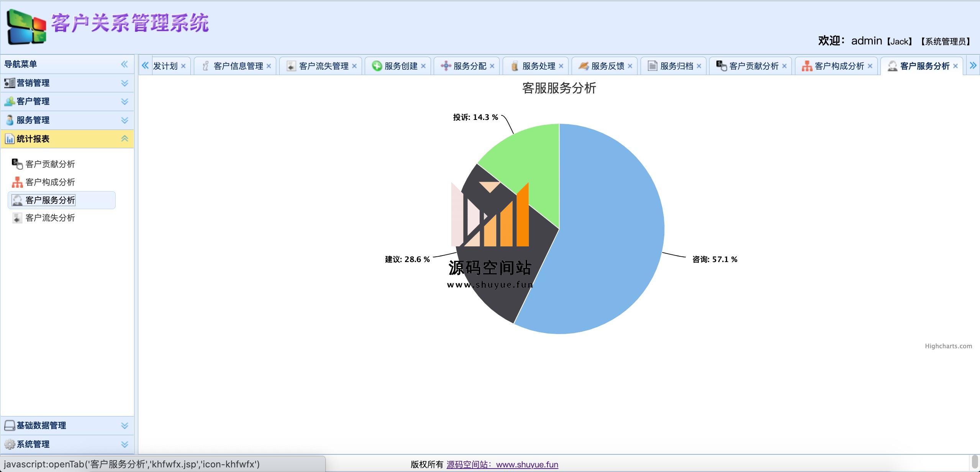Image resolution: width=980 pixels, height=472 pixels.
Task: Click the green plus icon on 服务创建 tab
Action: pyautogui.click(x=377, y=66)
